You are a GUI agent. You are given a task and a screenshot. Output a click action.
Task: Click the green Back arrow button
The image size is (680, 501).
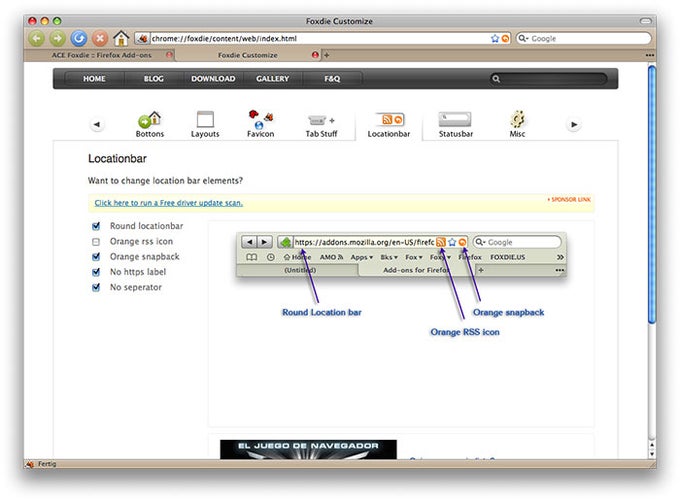pyautogui.click(x=37, y=39)
